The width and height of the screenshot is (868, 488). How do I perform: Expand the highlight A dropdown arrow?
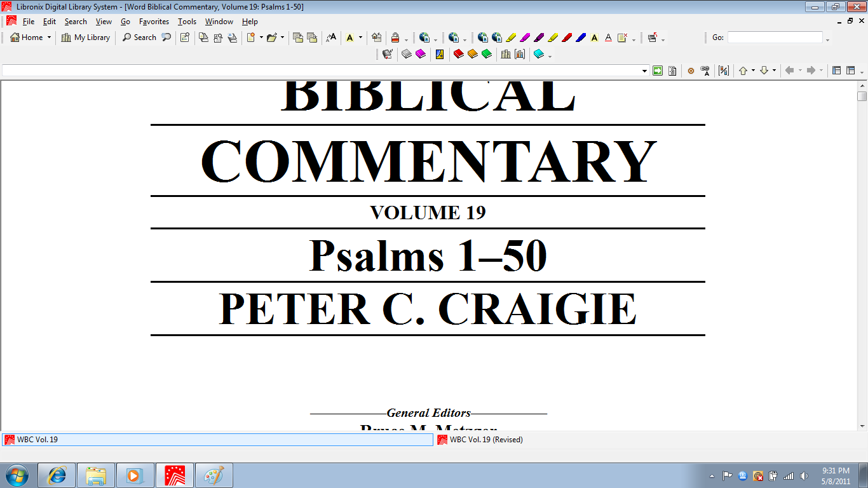point(360,37)
